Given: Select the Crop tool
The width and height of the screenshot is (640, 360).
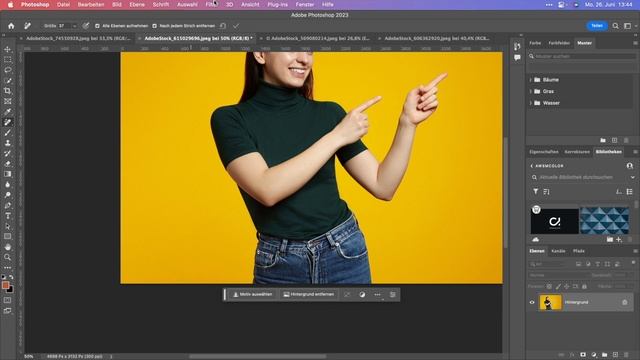Looking at the screenshot, I should tap(8, 91).
